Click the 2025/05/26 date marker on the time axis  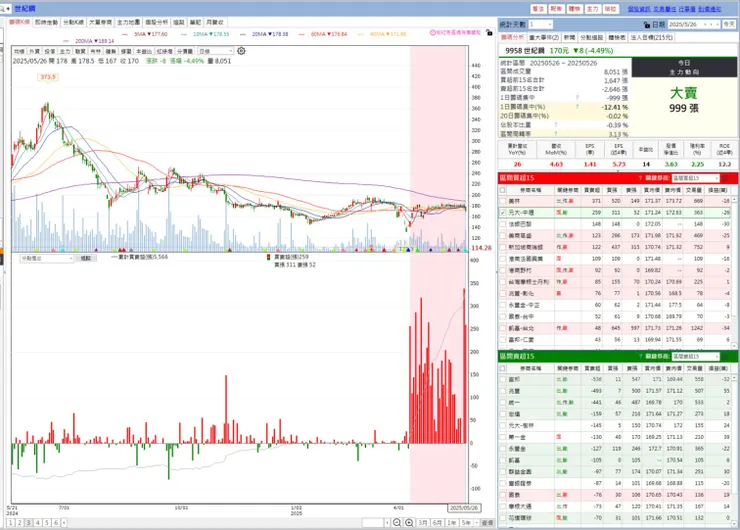pos(463,508)
